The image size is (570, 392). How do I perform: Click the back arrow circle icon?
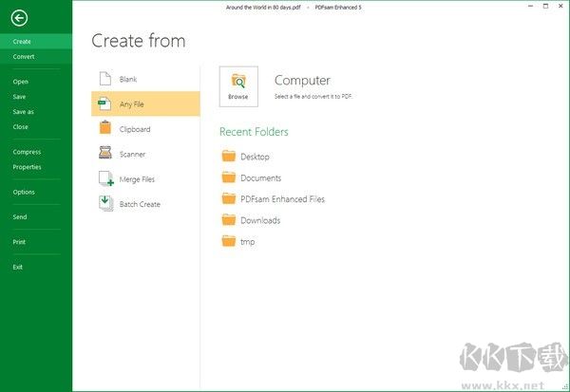coord(19,18)
